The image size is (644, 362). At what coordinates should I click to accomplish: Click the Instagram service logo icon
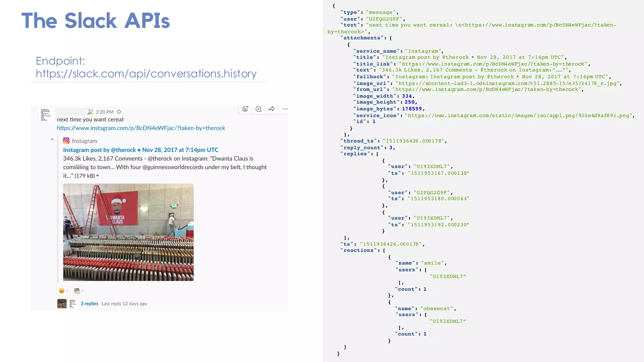coord(66,141)
